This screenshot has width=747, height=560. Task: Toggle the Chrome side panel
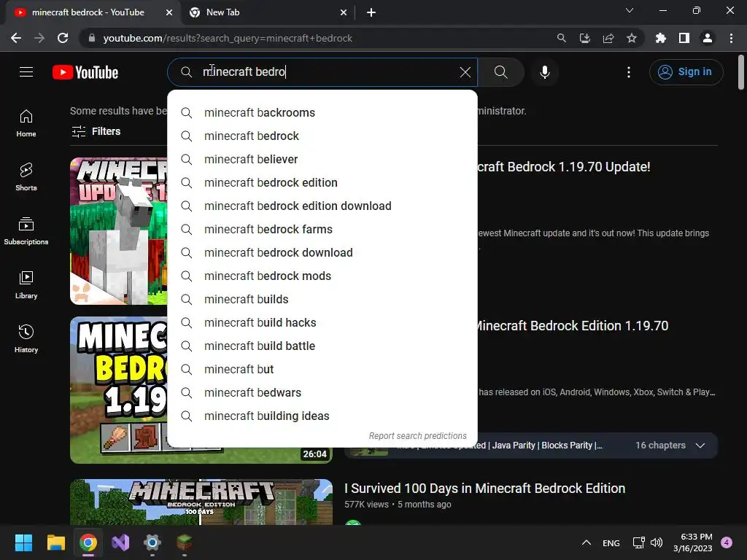pyautogui.click(x=684, y=38)
